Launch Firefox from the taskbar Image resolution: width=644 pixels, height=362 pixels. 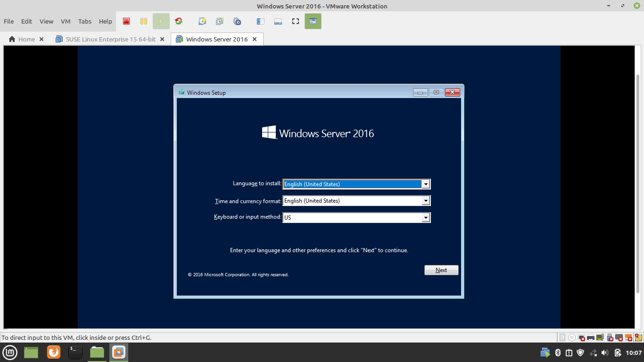(54, 352)
